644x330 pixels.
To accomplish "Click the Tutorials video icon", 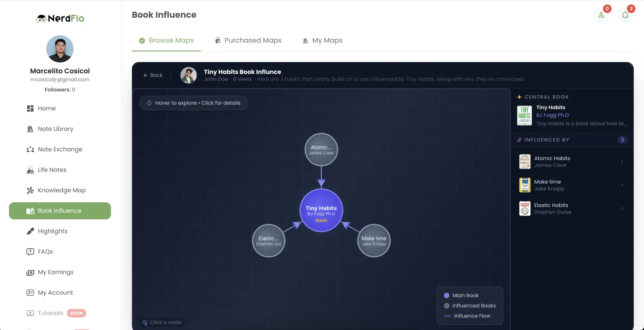I will pos(30,313).
